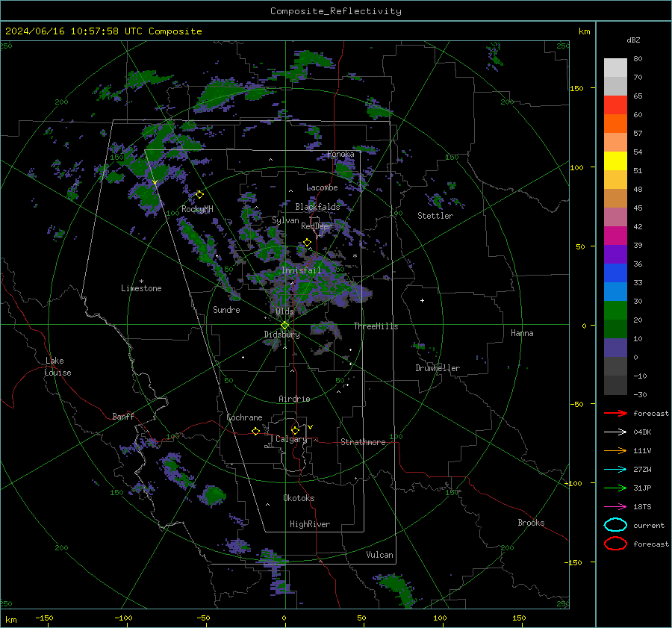Click the yellow radar site diamond near Didsbury
The height and width of the screenshot is (628, 672).
pyautogui.click(x=284, y=326)
